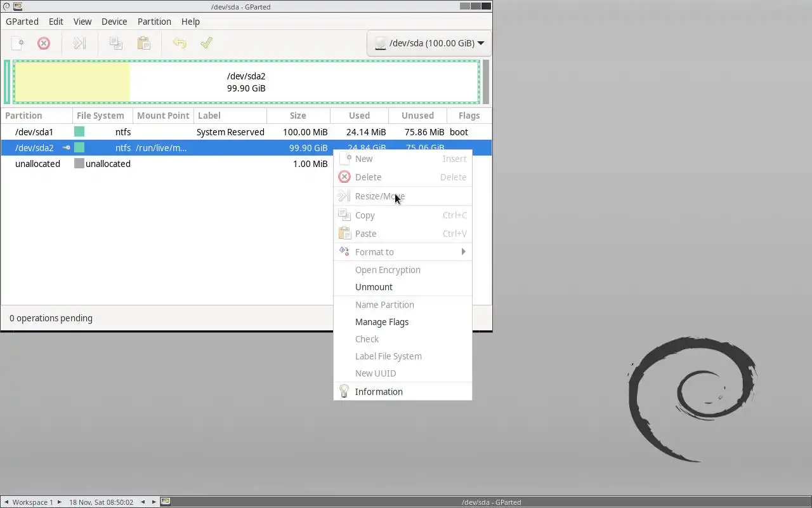812x508 pixels.
Task: Click the Partition column header
Action: tap(37, 116)
